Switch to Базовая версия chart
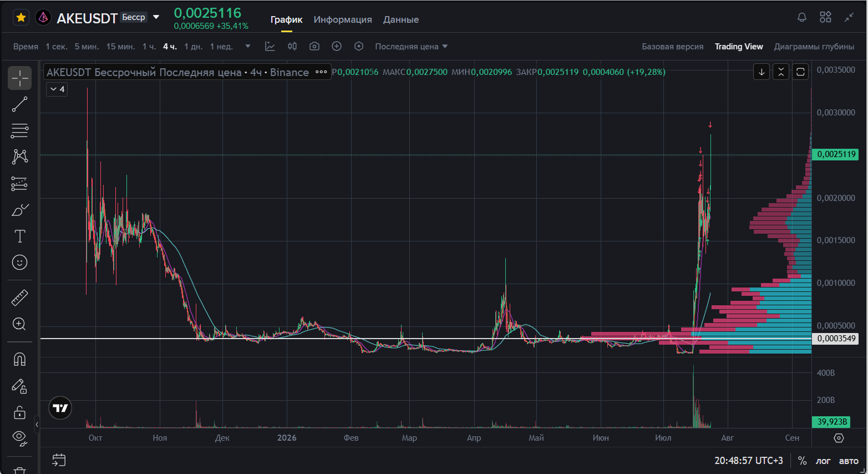 [672, 47]
